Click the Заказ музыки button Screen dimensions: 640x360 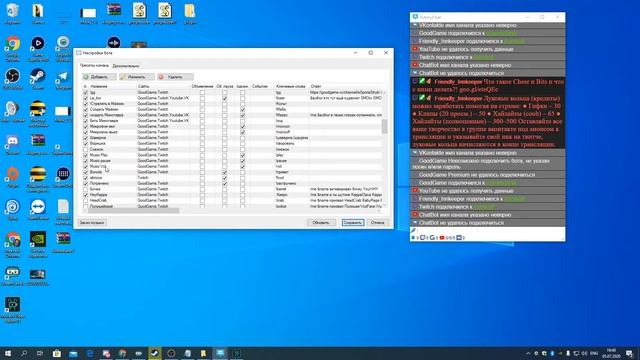click(x=92, y=222)
